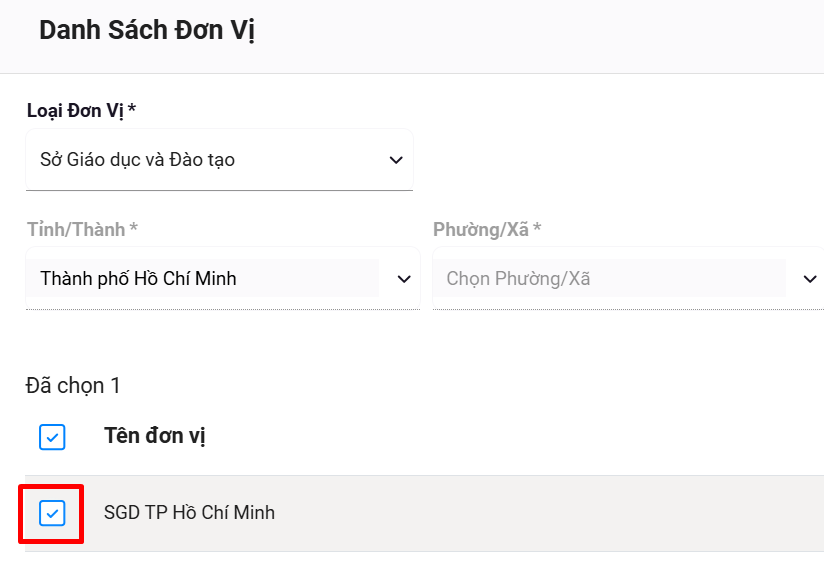
Task: Click the Tên đơn vị column header
Action: (155, 436)
